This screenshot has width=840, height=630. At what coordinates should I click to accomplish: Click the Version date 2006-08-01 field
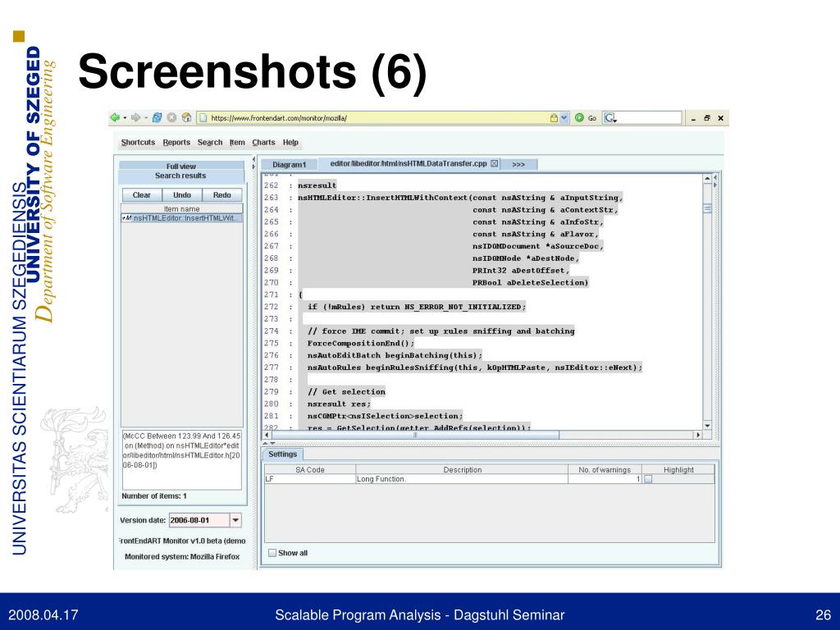[199, 519]
